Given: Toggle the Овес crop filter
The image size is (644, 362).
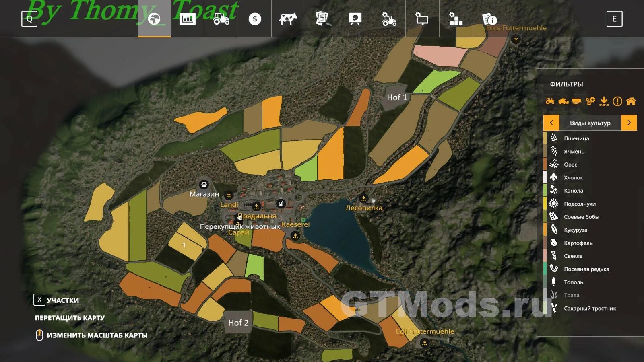Looking at the screenshot, I should pos(590,164).
